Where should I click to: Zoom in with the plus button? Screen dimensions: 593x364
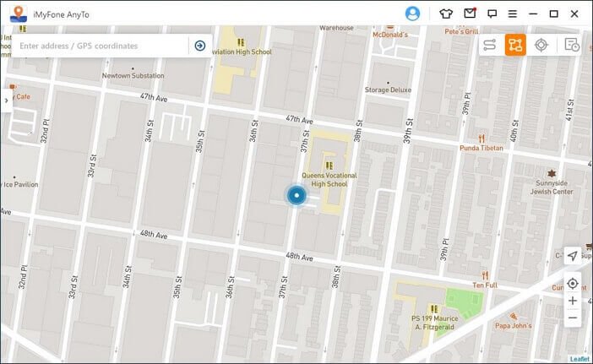coord(573,301)
